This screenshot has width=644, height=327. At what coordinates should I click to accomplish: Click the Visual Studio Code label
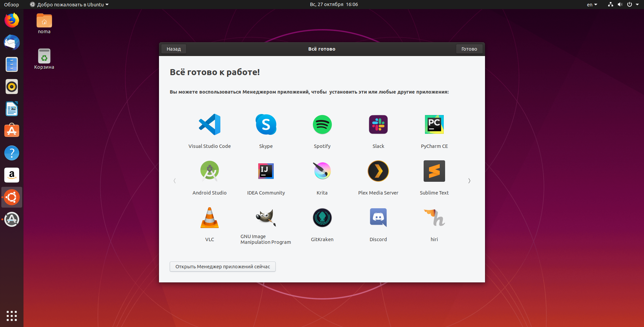[210, 146]
